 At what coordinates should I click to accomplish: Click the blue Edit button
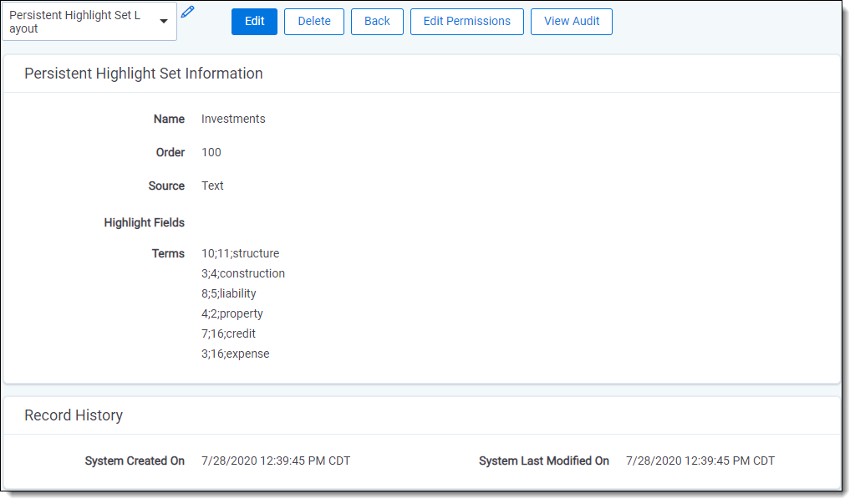[x=254, y=22]
